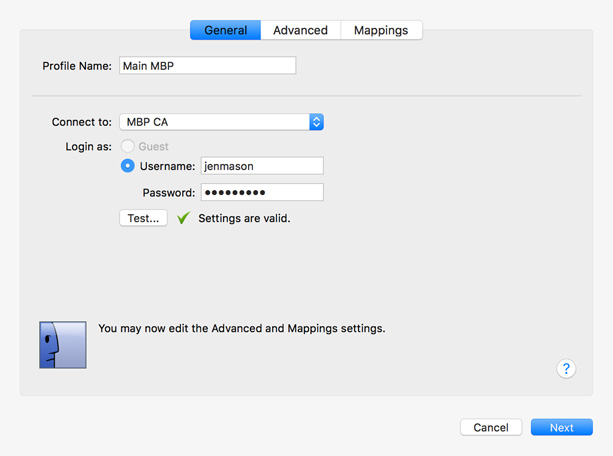
Task: Click the Cancel button
Action: coord(491,427)
